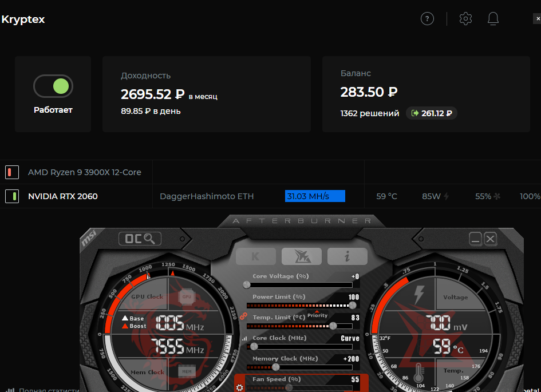Launch Kombustor with the K button
This screenshot has width=541, height=392.
pyautogui.click(x=256, y=256)
